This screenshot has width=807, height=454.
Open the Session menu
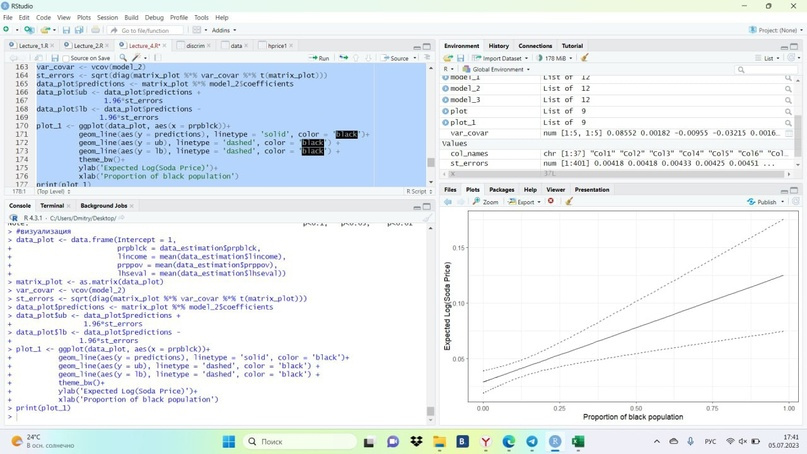(x=107, y=17)
